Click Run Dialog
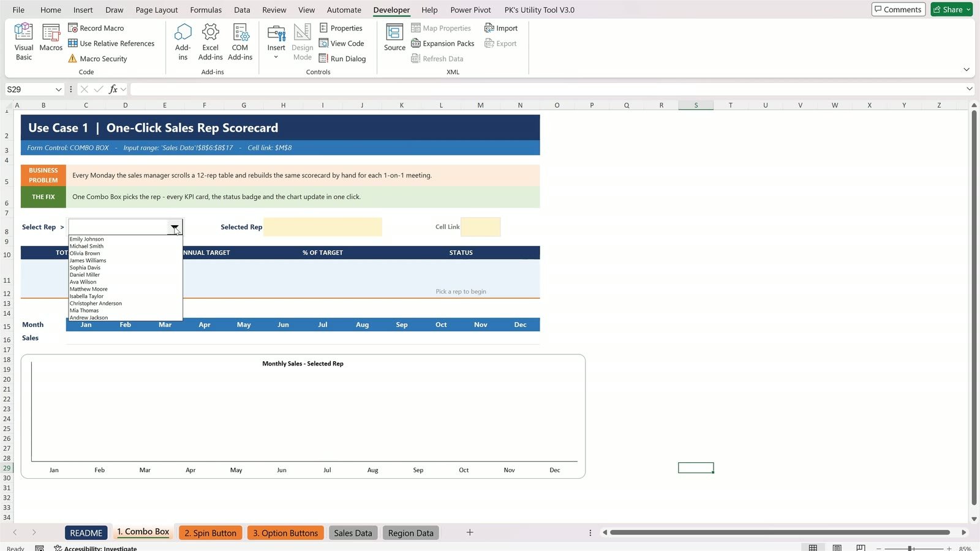The width and height of the screenshot is (980, 551). [x=342, y=59]
